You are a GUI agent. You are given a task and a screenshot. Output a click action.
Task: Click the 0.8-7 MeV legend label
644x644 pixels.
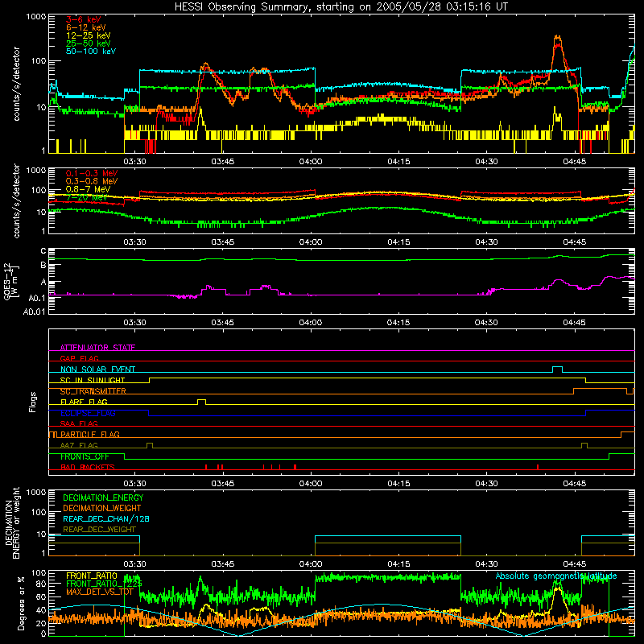pyautogui.click(x=88, y=189)
